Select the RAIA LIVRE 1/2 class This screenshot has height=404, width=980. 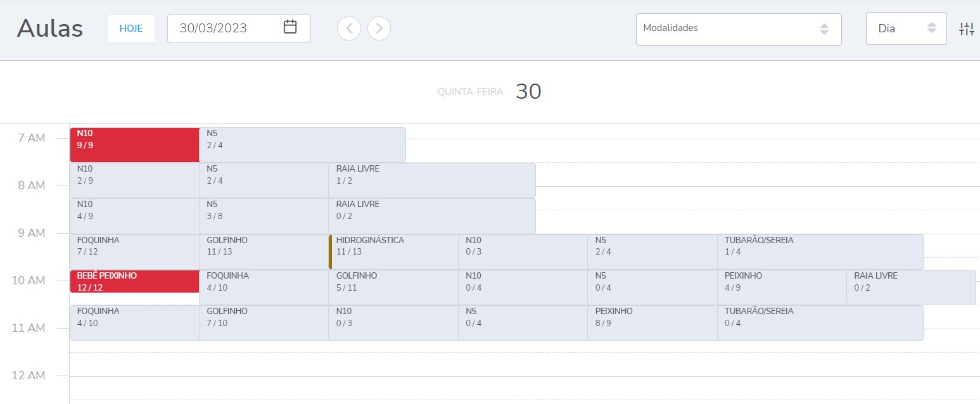click(x=432, y=180)
